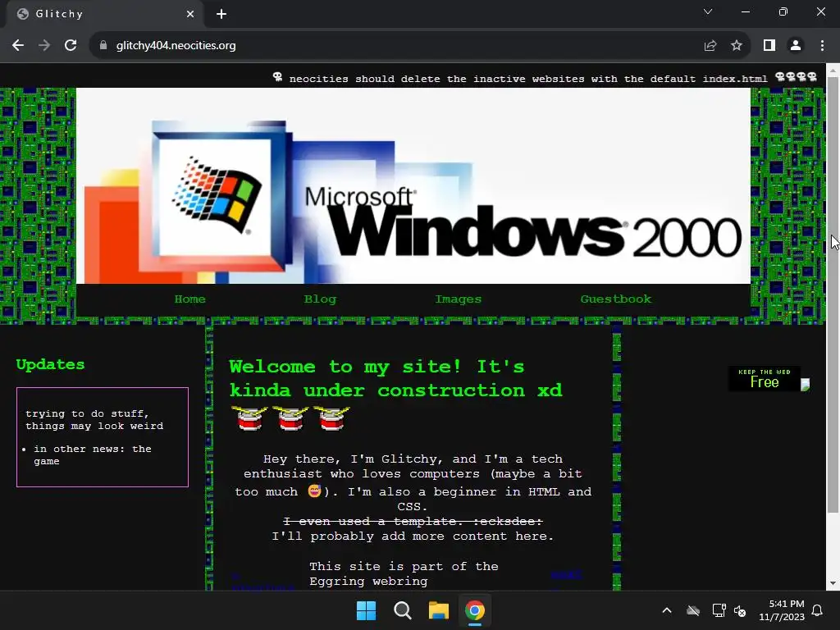Click the first drum emoji
The height and width of the screenshot is (630, 840).
tap(249, 418)
